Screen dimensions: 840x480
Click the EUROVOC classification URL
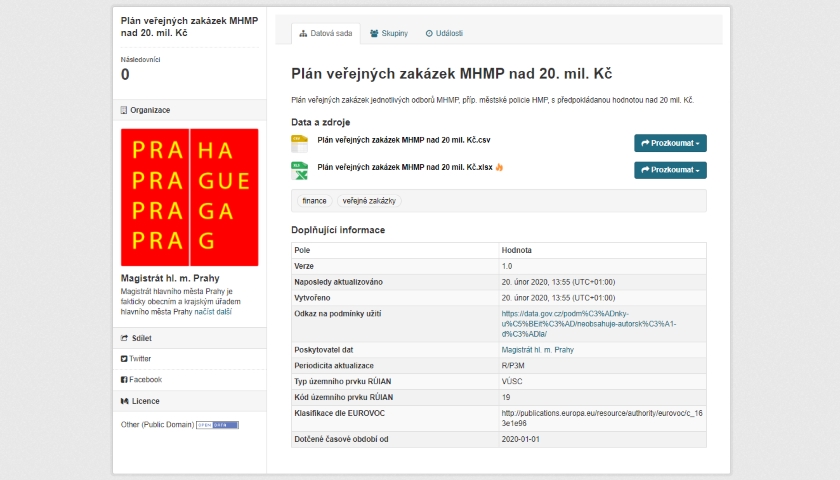point(602,418)
